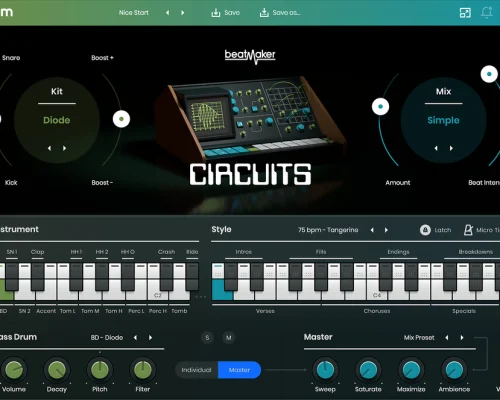This screenshot has height=400, width=500.
Task: Click the Clap instrument label
Action: tap(37, 252)
